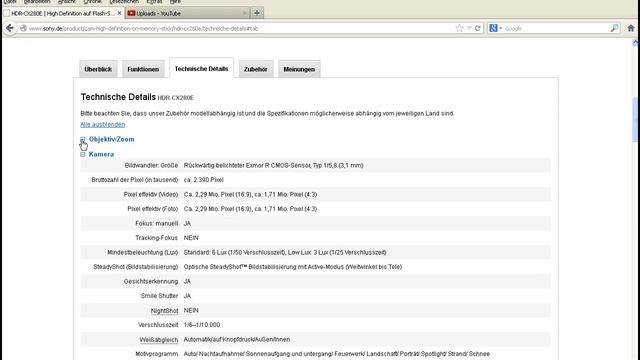
Task: Switch to the Uploads - YouTube tab
Action: click(188, 13)
